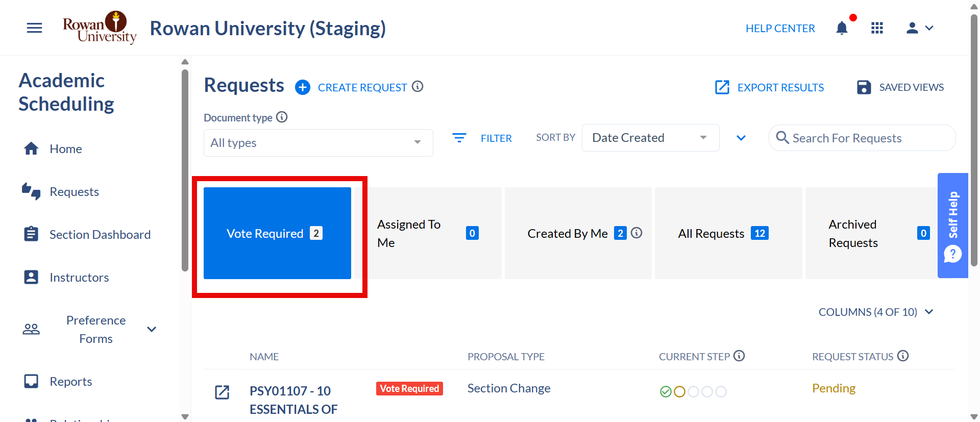The height and width of the screenshot is (422, 980).
Task: Show info about Request Status column
Action: 903,356
